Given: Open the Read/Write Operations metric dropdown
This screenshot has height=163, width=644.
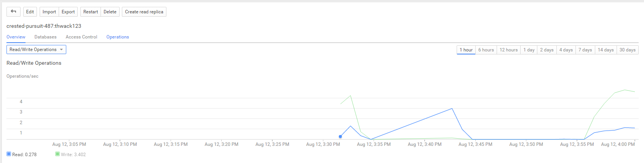Looking at the screenshot, I should (x=36, y=50).
